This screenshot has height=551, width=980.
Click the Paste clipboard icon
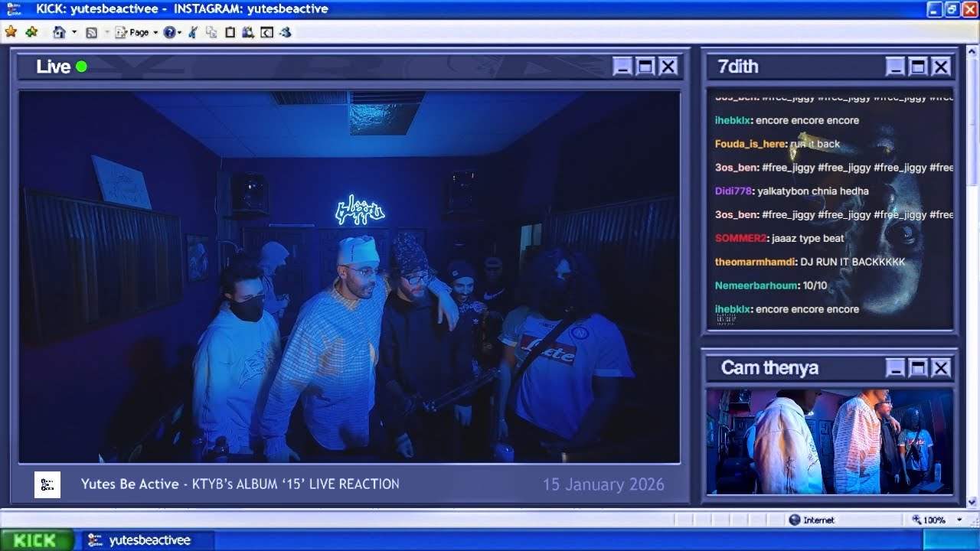click(230, 32)
